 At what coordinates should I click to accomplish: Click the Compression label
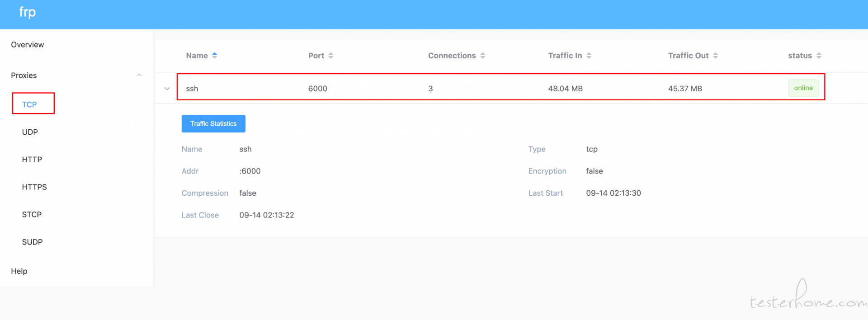click(x=205, y=193)
